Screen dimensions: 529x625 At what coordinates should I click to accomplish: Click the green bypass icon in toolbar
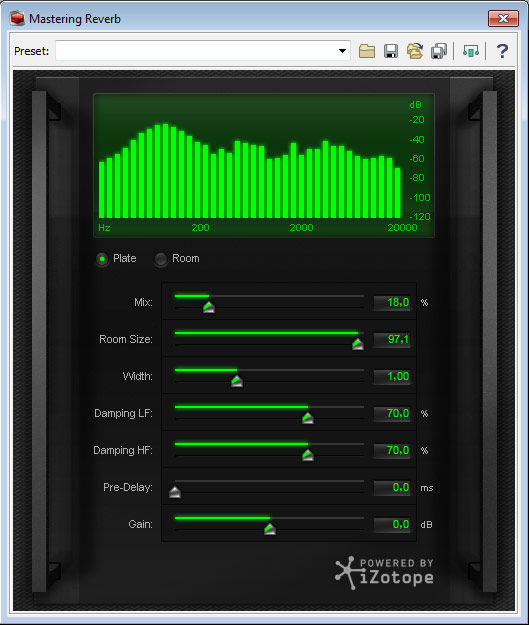[470, 51]
